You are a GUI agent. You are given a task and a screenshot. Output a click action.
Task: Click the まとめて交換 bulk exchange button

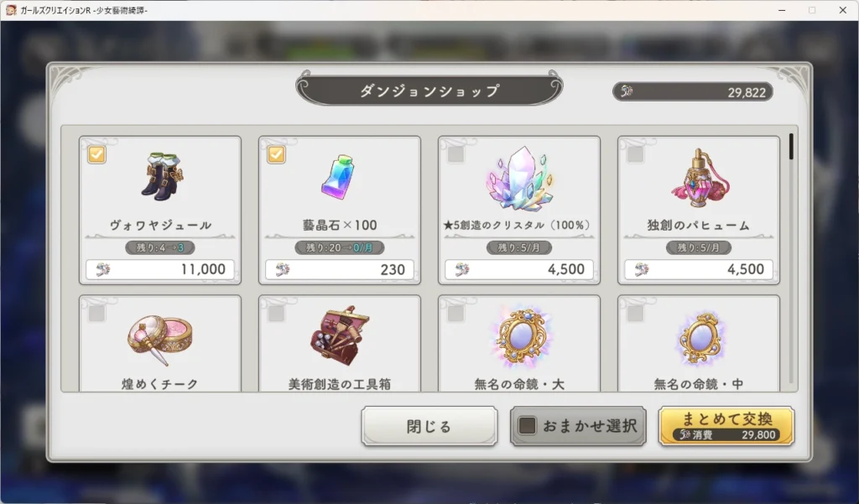(726, 426)
